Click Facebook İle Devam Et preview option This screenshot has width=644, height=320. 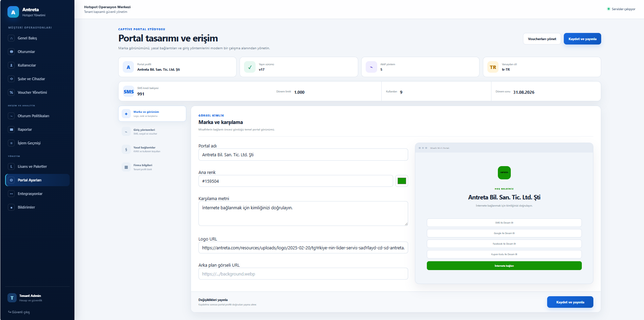(x=504, y=244)
